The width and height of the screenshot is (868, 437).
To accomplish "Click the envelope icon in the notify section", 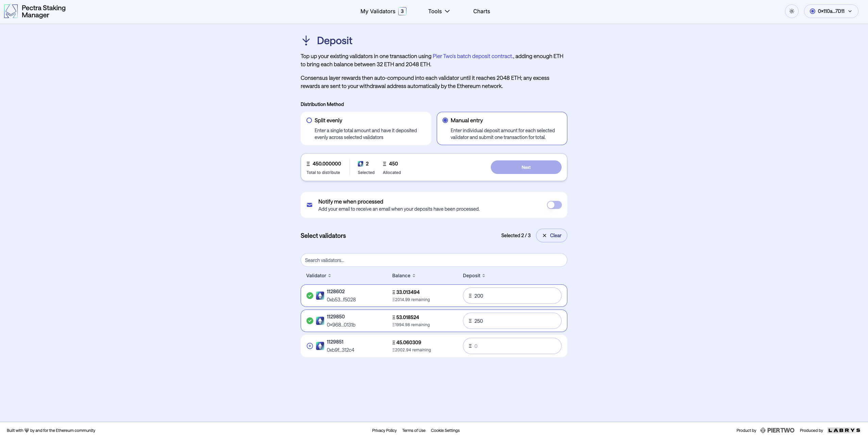I will coord(309,205).
